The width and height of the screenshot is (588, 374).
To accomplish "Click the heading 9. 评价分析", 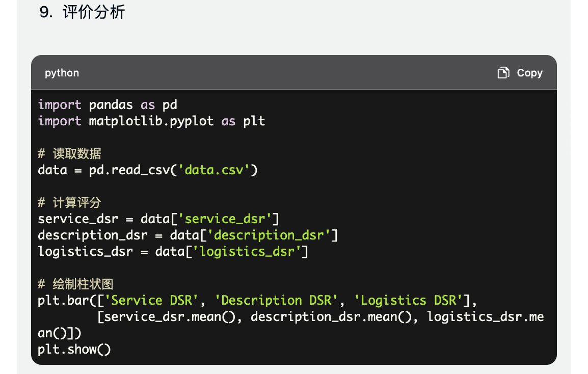I will point(82,12).
